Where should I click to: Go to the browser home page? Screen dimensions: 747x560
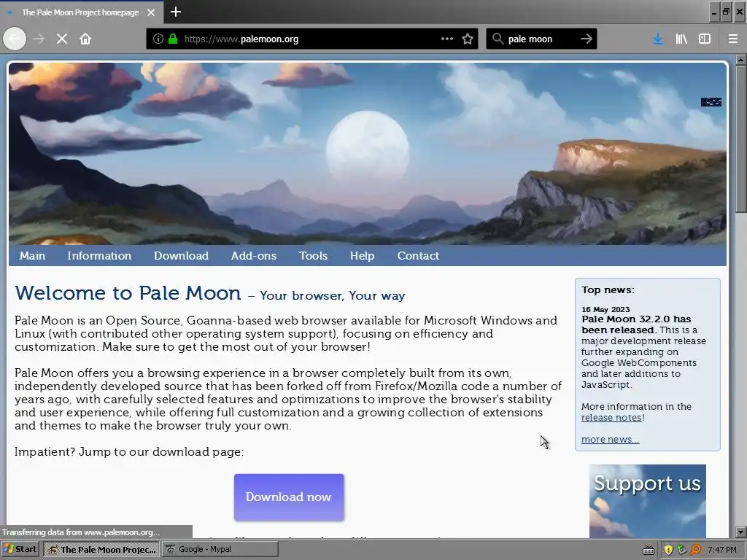coord(85,39)
